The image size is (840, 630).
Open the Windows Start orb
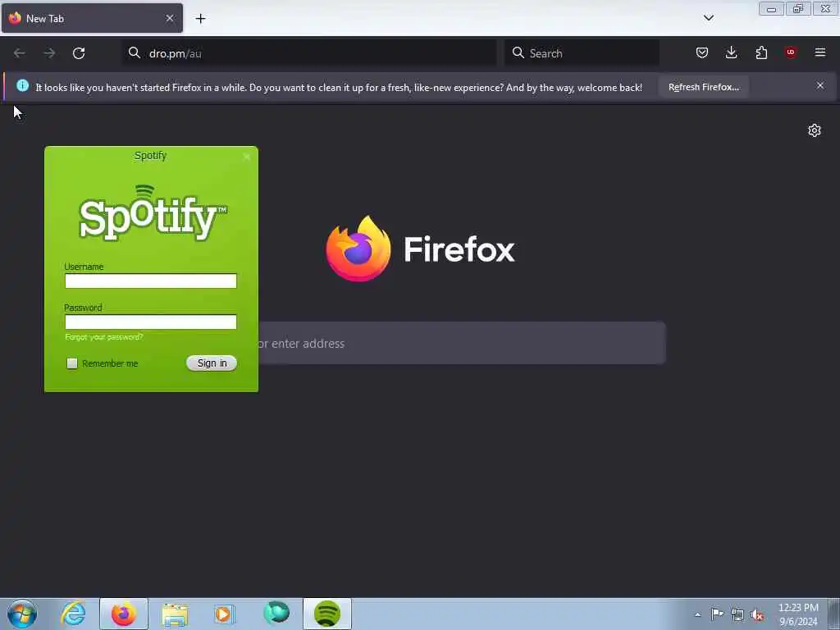[22, 614]
